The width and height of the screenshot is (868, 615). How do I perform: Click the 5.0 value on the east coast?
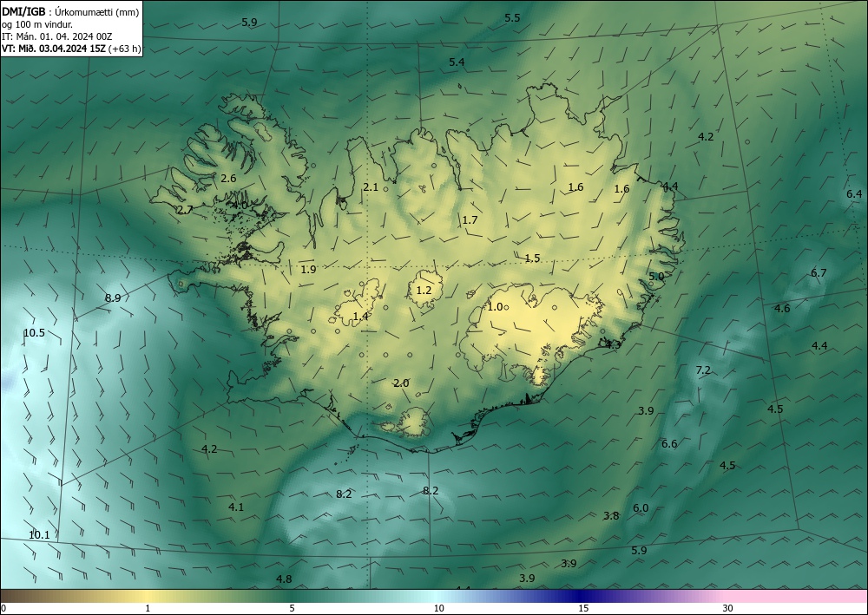pyautogui.click(x=656, y=276)
